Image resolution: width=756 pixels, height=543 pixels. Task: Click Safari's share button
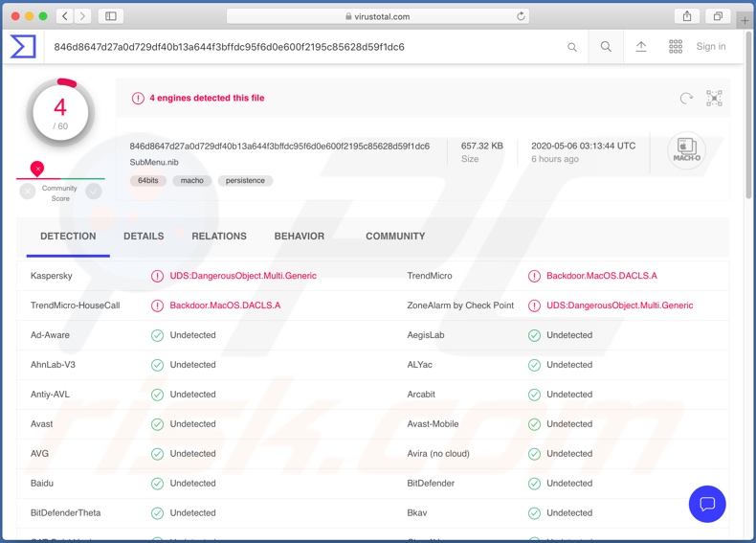(x=687, y=16)
